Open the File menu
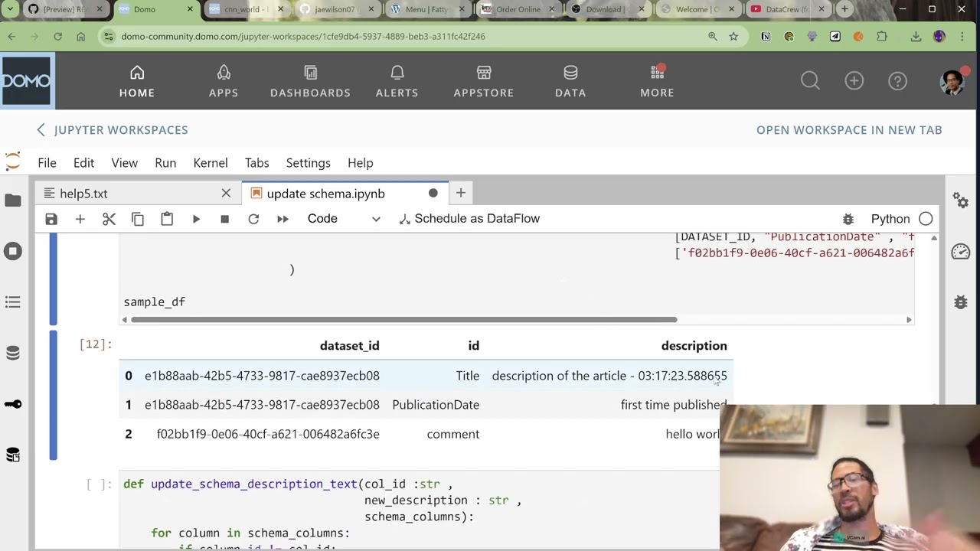Viewport: 980px width, 551px height. click(47, 163)
